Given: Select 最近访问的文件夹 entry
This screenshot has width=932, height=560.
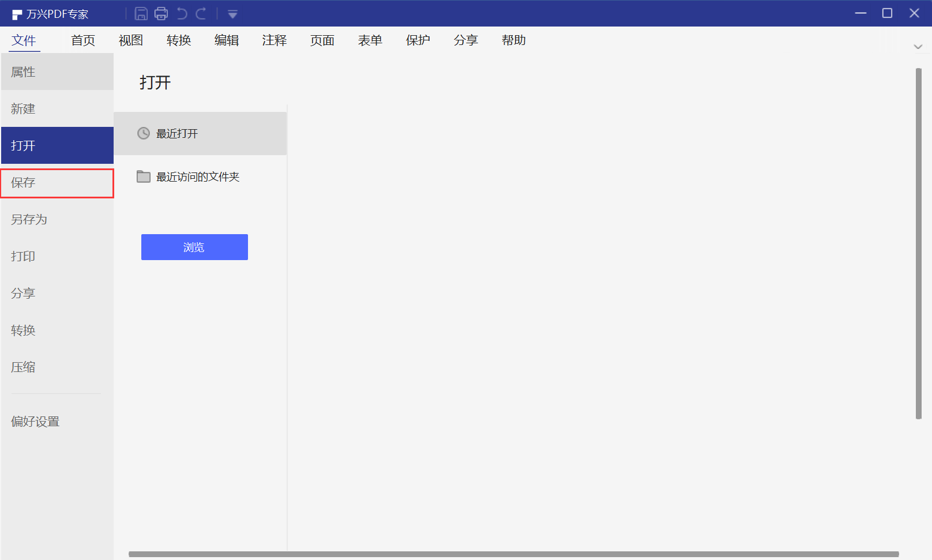Looking at the screenshot, I should point(198,176).
